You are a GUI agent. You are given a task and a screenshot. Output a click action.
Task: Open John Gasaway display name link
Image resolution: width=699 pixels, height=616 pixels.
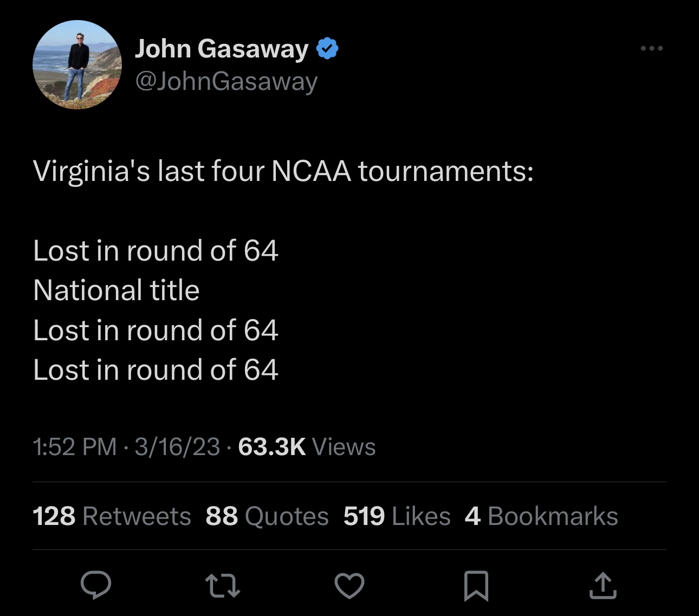click(x=221, y=49)
